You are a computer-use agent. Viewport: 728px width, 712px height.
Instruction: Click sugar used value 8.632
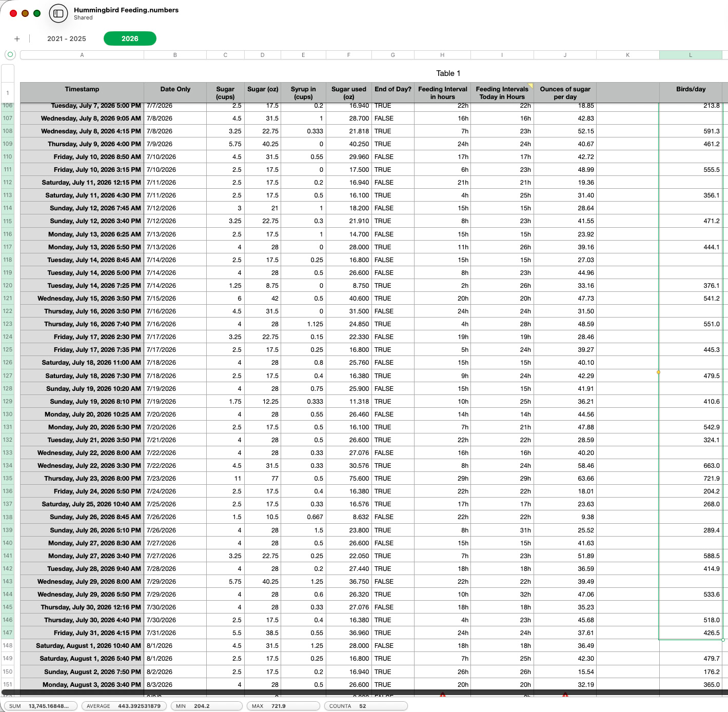pyautogui.click(x=349, y=517)
